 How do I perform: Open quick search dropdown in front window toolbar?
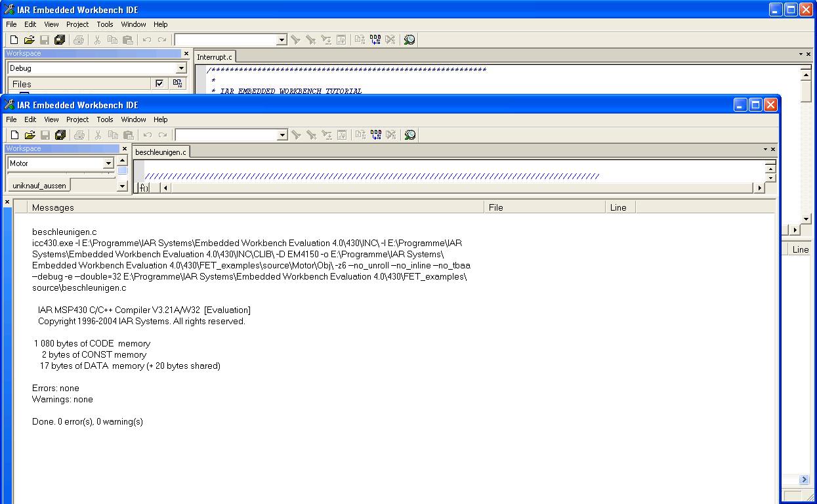pos(283,135)
